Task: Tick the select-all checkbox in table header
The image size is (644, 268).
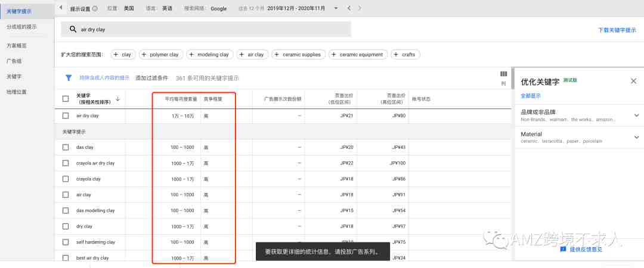Action: tap(66, 98)
